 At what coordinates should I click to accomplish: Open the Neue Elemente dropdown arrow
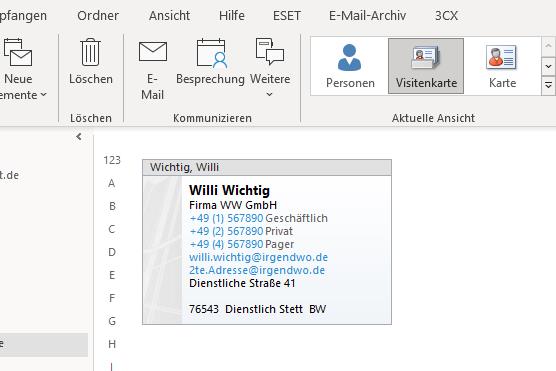pyautogui.click(x=44, y=94)
